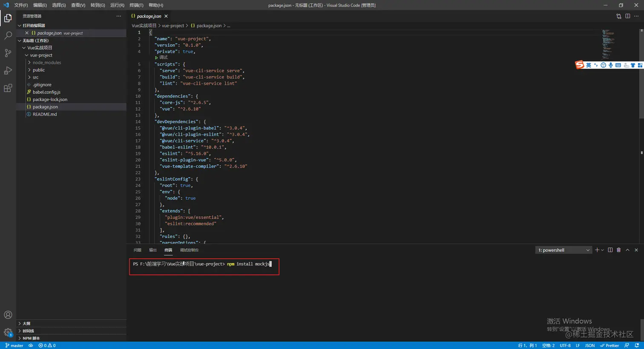Viewport: 644px width, 349px height.
Task: Split the terminal panel
Action: pyautogui.click(x=610, y=250)
